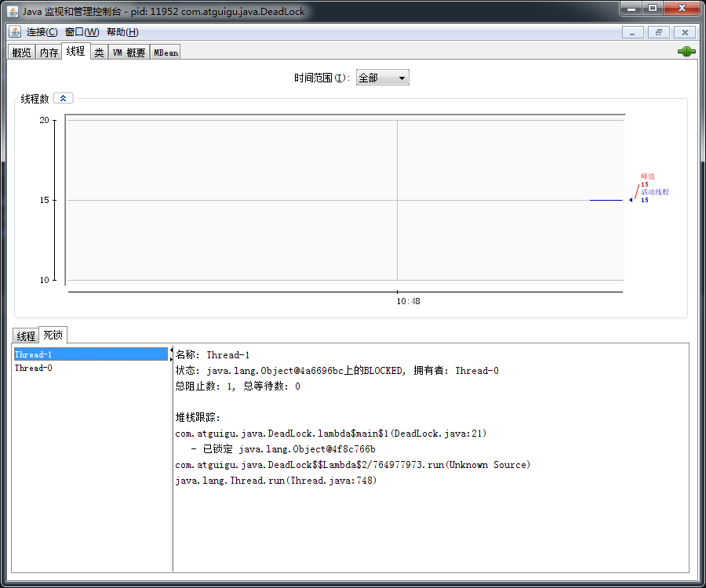Viewport: 706px width, 588px height.
Task: Collapse the 线程数 chart panel
Action: [x=63, y=99]
